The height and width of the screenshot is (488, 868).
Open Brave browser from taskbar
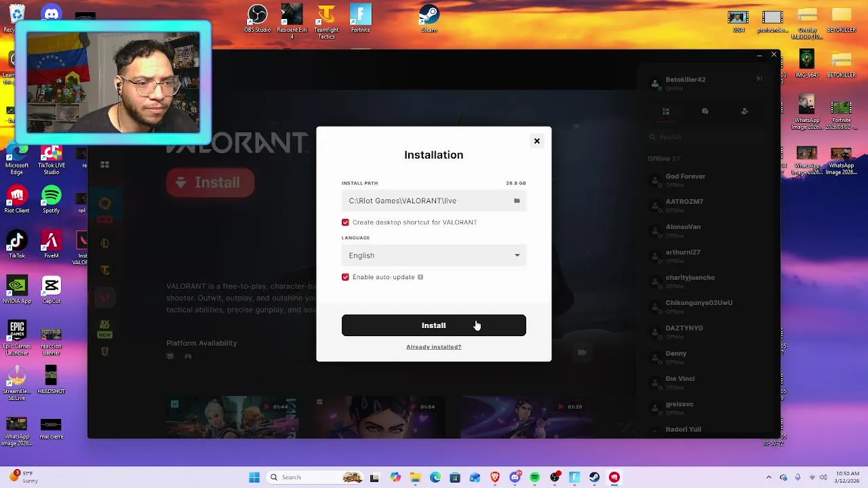click(494, 477)
